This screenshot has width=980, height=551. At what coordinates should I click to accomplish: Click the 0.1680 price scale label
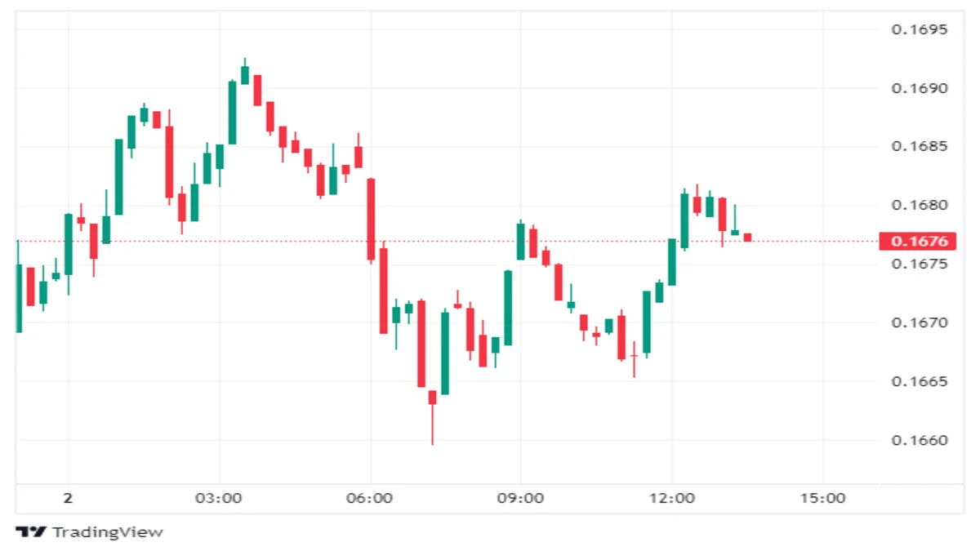920,206
